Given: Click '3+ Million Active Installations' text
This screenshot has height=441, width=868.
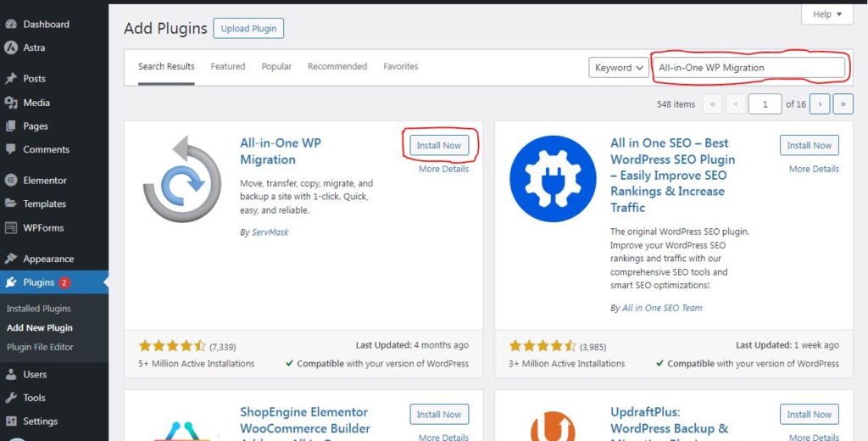Looking at the screenshot, I should click(x=567, y=364).
